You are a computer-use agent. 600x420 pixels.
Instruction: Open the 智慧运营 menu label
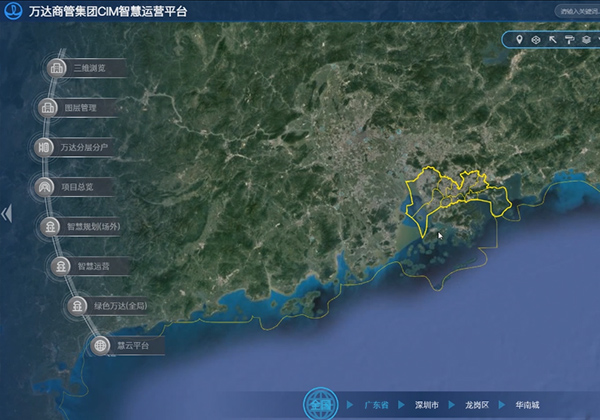click(94, 266)
